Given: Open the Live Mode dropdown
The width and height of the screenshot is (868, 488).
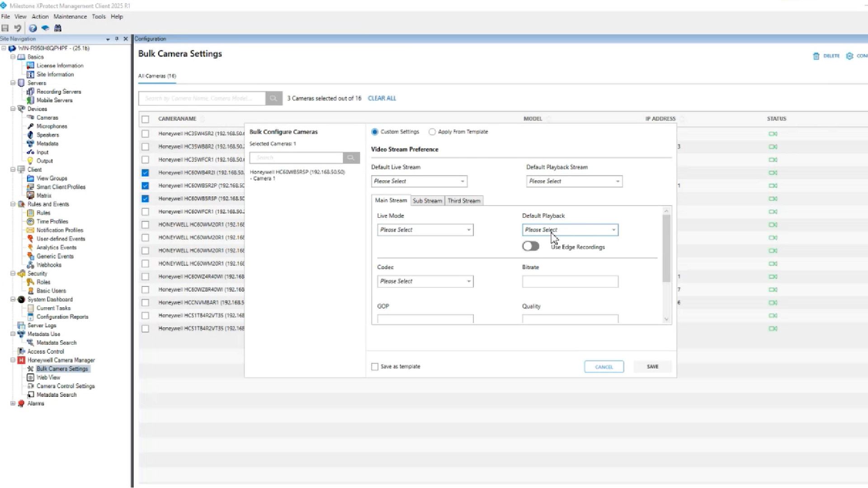Looking at the screenshot, I should (425, 230).
